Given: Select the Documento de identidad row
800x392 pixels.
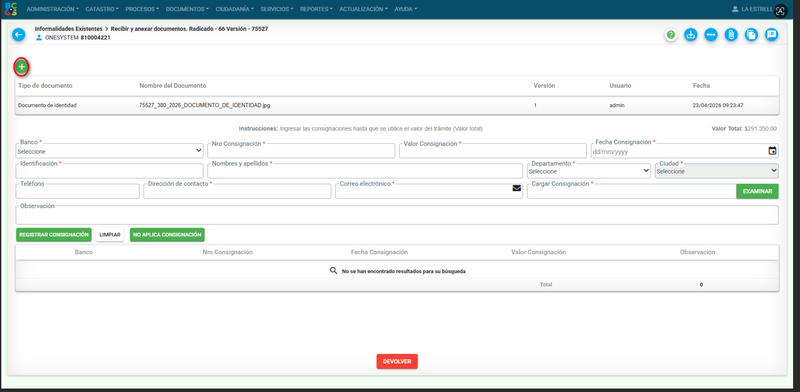Looking at the screenshot, I should pyautogui.click(x=397, y=106).
